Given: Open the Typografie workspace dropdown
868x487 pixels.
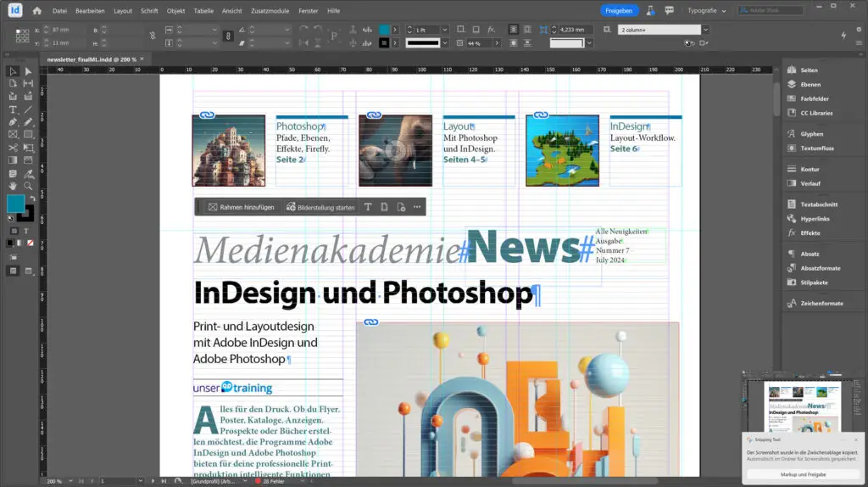Looking at the screenshot, I should pyautogui.click(x=706, y=10).
